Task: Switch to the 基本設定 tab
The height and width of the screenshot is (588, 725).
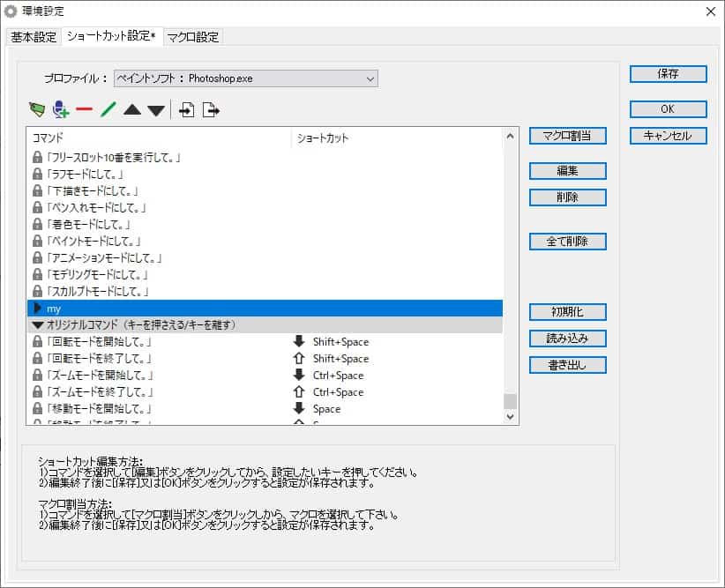Action: click(34, 37)
